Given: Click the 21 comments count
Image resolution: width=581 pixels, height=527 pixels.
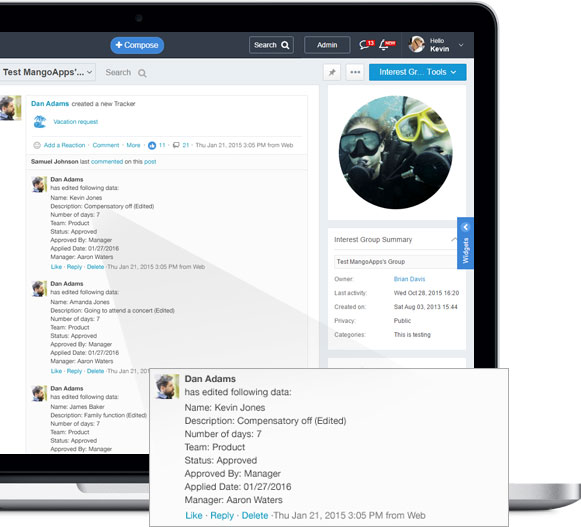Looking at the screenshot, I should (x=186, y=145).
